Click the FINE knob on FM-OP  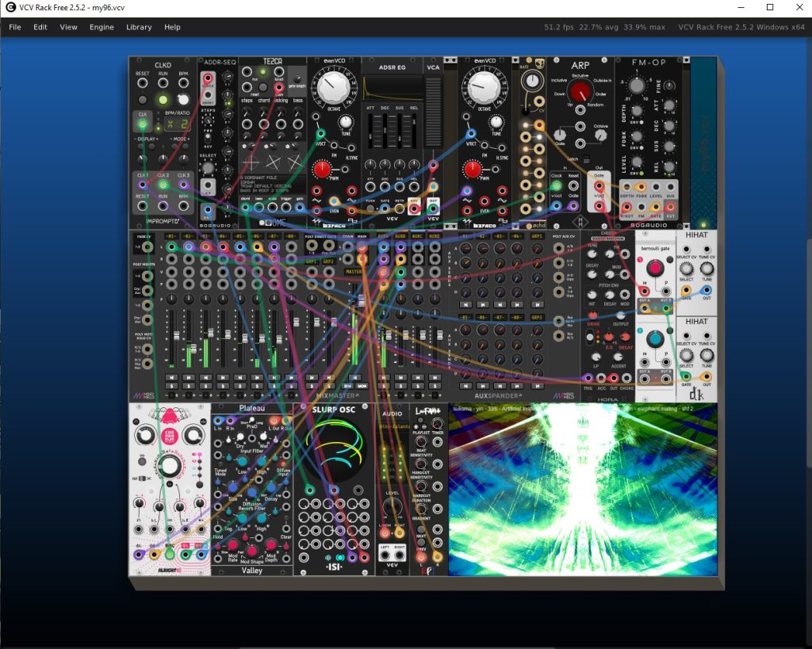point(669,86)
